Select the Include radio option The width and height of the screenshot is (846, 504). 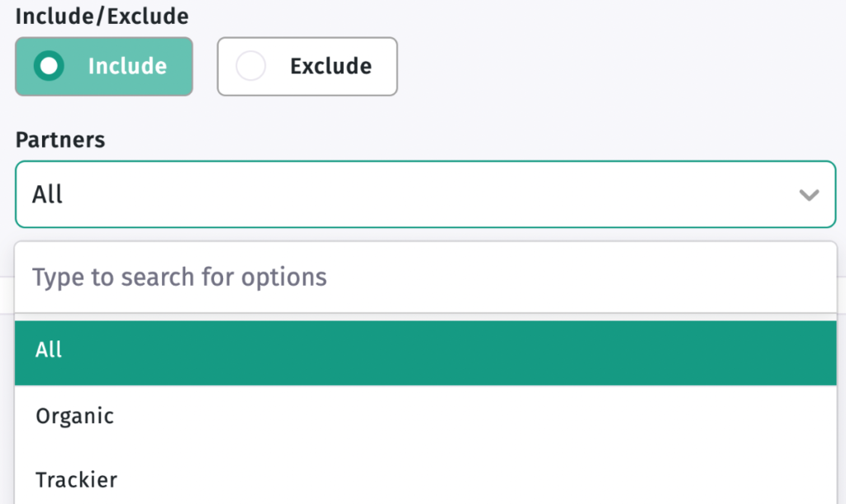(x=104, y=66)
